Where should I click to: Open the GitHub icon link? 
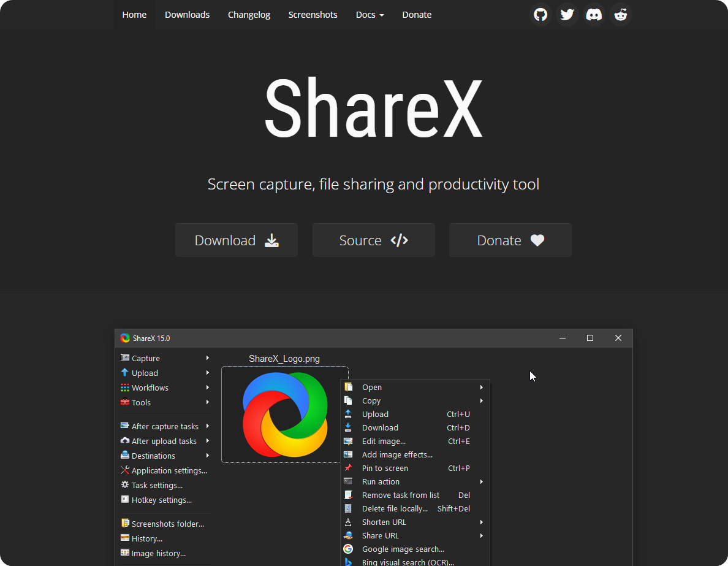(540, 15)
